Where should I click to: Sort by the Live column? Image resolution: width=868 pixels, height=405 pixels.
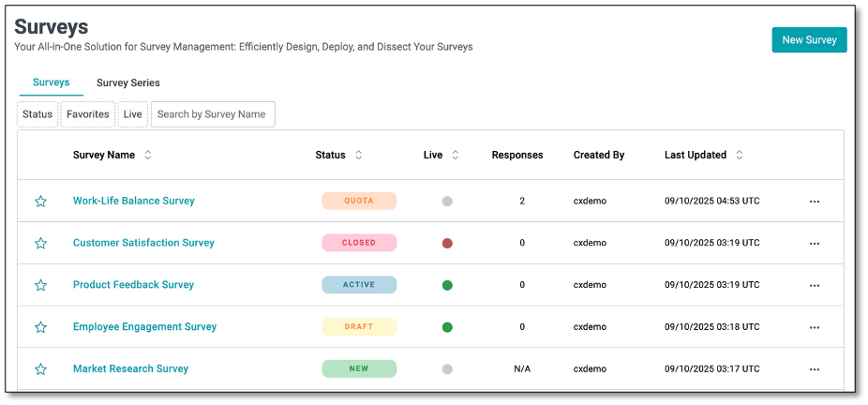(x=456, y=156)
